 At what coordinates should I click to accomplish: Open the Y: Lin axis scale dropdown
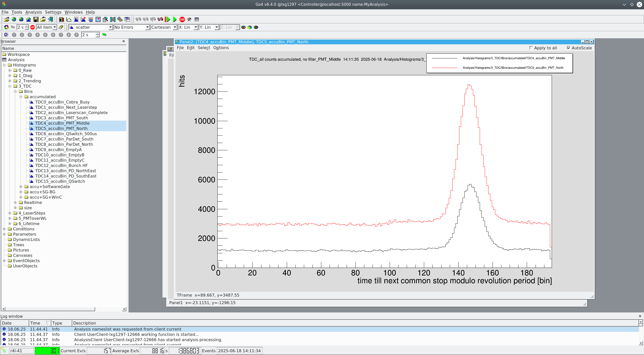(209, 27)
